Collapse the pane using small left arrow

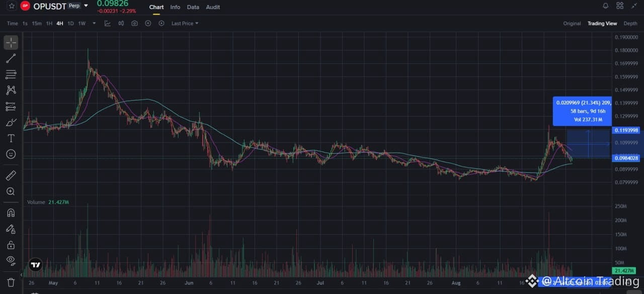21,275
